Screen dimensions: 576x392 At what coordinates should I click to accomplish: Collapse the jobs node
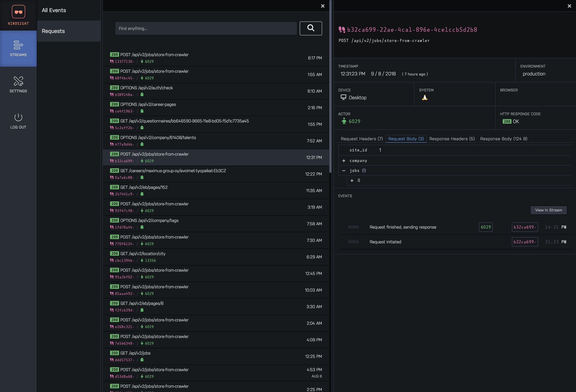[344, 171]
